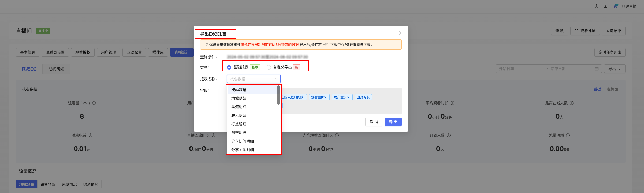
Task: Open the download center icon
Action: pyautogui.click(x=605, y=6)
